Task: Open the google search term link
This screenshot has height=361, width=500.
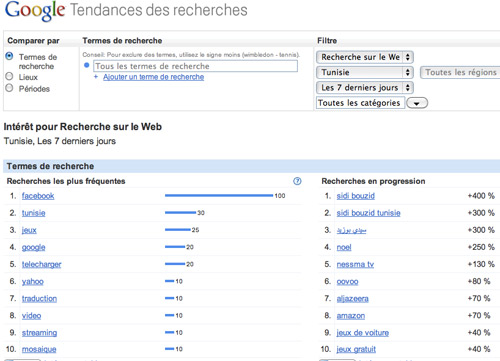Action: click(x=33, y=247)
